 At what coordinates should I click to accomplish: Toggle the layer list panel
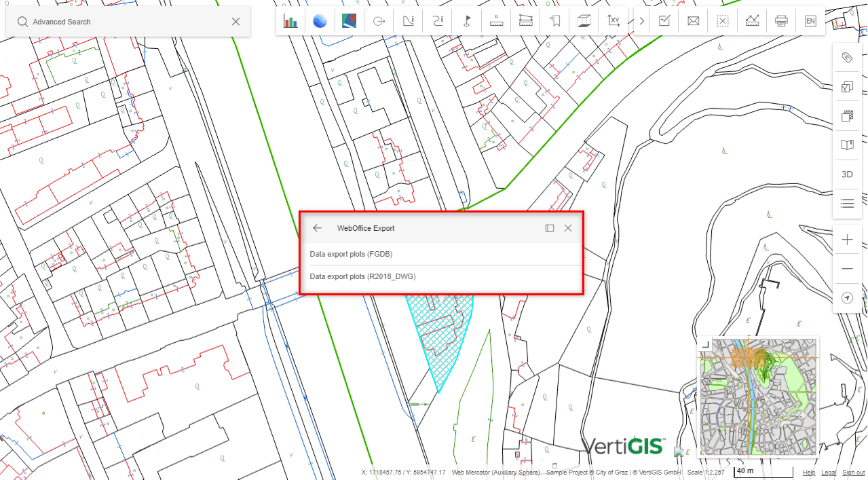pyautogui.click(x=847, y=202)
